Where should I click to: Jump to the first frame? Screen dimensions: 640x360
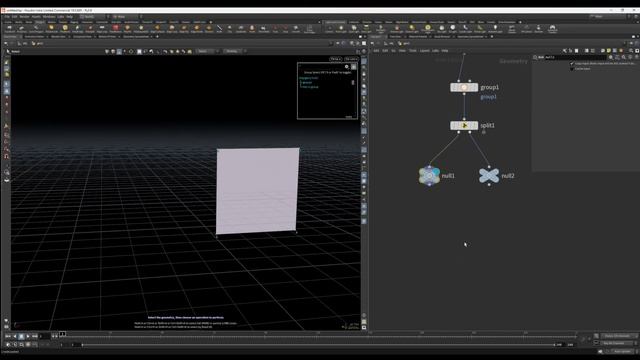(x=8, y=336)
